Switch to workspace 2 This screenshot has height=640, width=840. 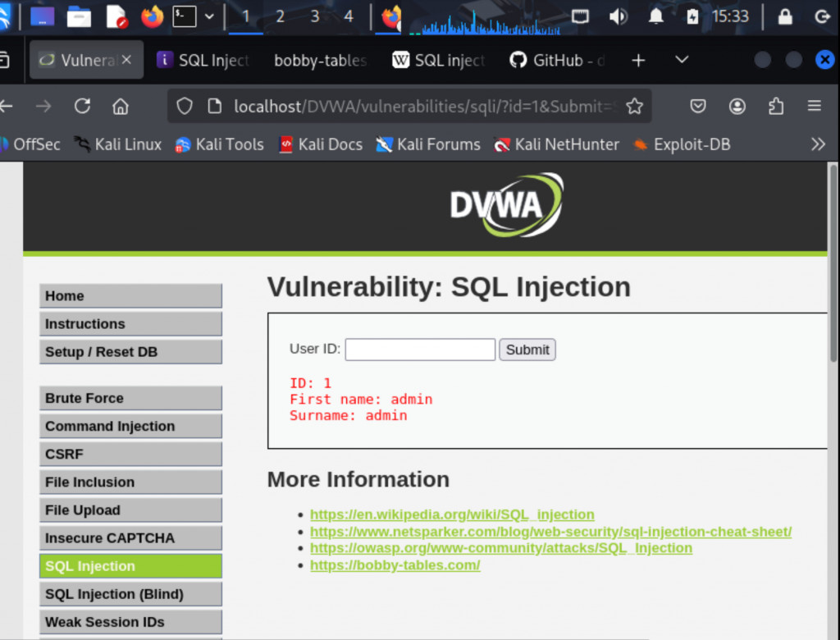click(x=280, y=16)
